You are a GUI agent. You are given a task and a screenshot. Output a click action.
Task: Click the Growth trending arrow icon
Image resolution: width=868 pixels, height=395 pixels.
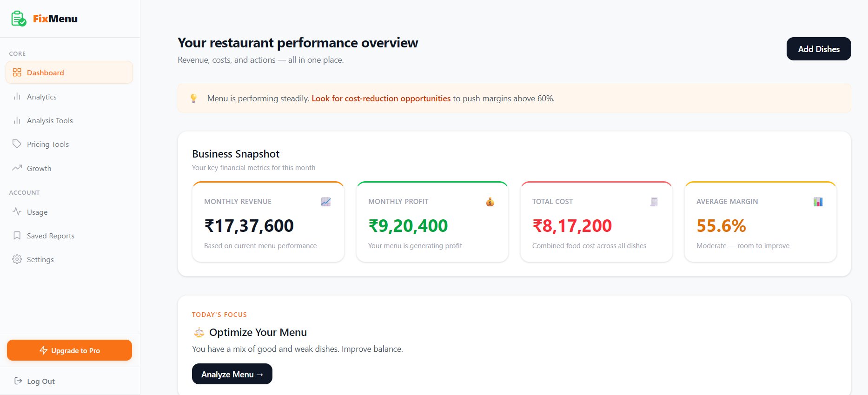(17, 168)
